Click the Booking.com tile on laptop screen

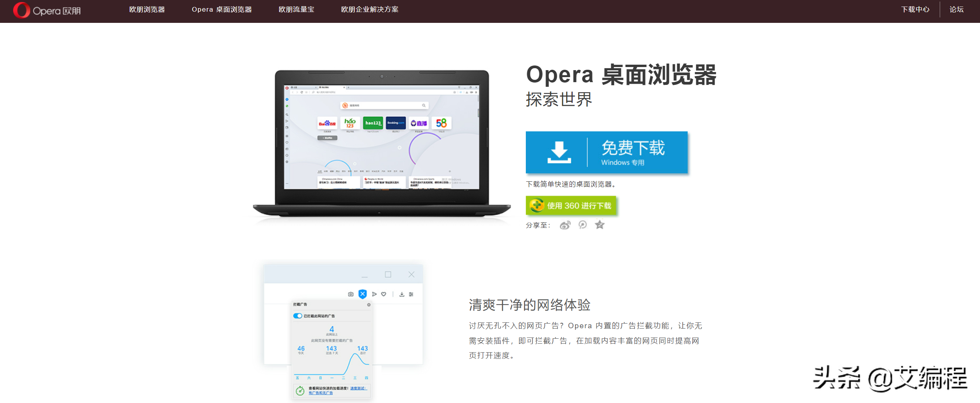click(396, 123)
